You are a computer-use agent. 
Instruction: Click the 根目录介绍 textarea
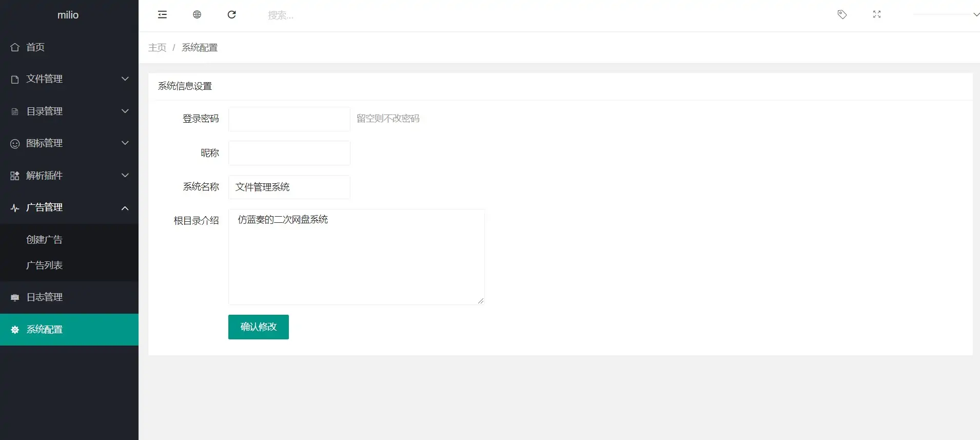coord(357,257)
